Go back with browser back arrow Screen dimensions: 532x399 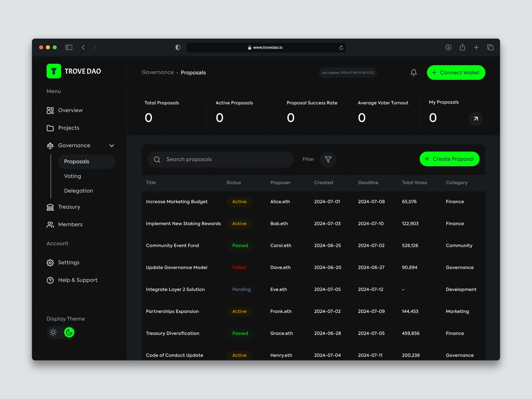tap(83, 47)
